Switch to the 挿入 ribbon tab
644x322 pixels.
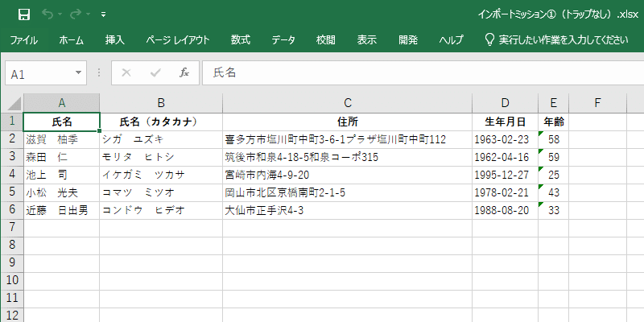(115, 39)
